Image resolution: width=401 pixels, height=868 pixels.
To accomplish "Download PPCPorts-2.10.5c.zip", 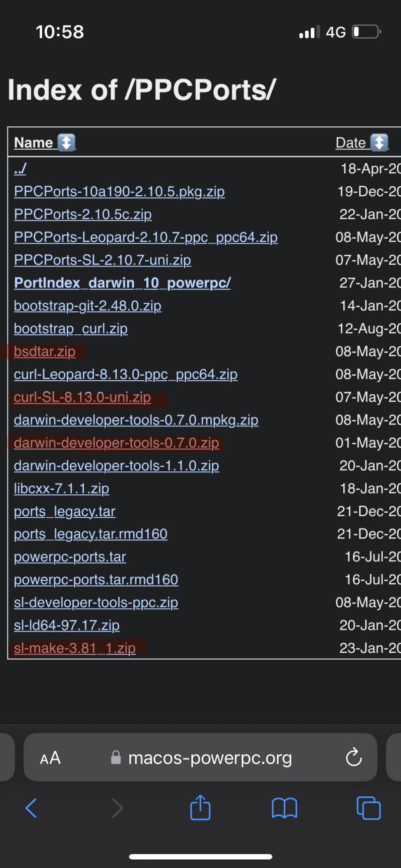I will click(83, 214).
